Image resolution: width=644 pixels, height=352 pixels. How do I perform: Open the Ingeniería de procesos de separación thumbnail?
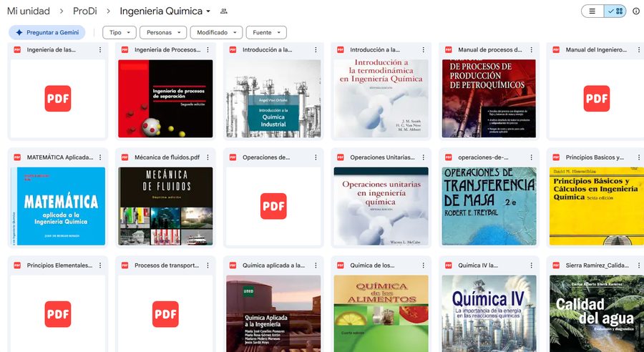[x=165, y=99]
